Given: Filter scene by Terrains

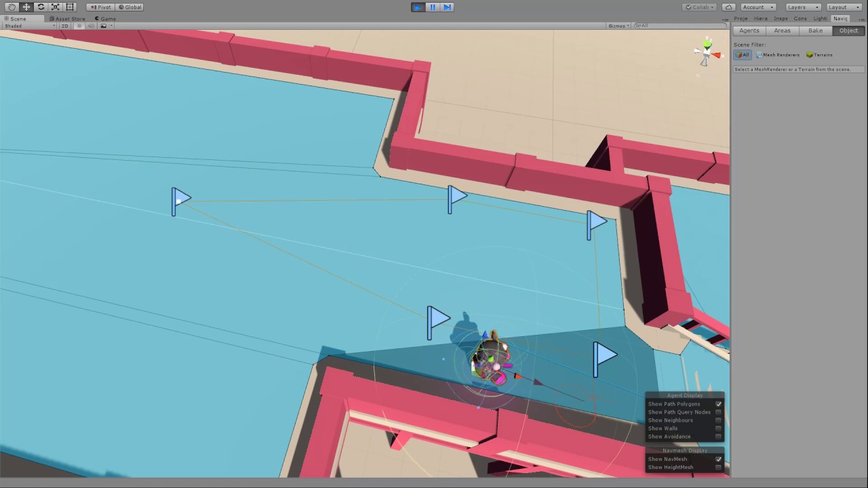Looking at the screenshot, I should click(819, 55).
